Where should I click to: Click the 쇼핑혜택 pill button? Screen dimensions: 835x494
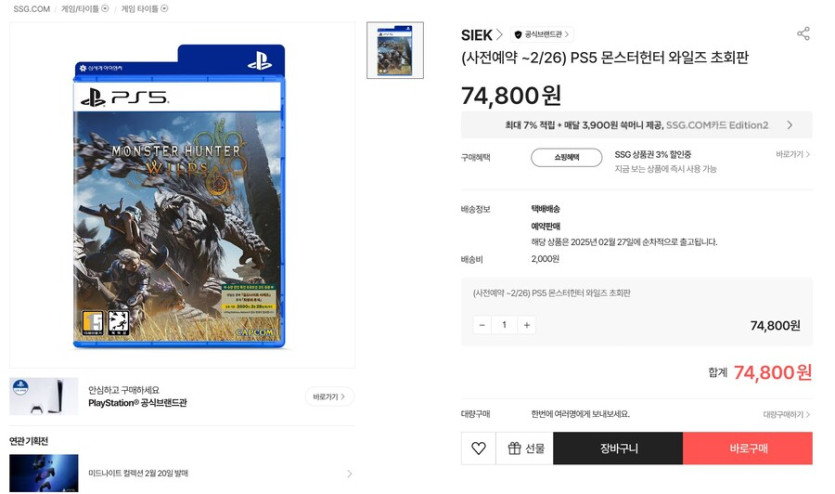click(567, 158)
